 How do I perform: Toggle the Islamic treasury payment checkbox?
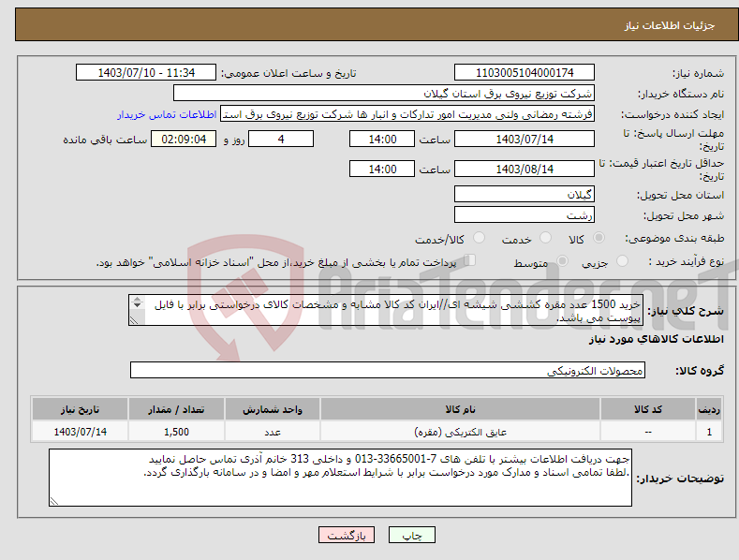470,260
